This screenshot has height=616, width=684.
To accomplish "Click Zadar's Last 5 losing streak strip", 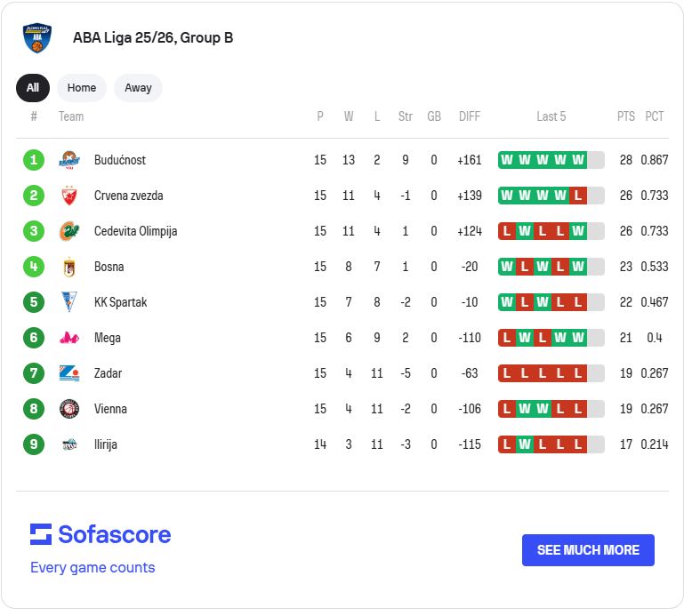I will [551, 373].
